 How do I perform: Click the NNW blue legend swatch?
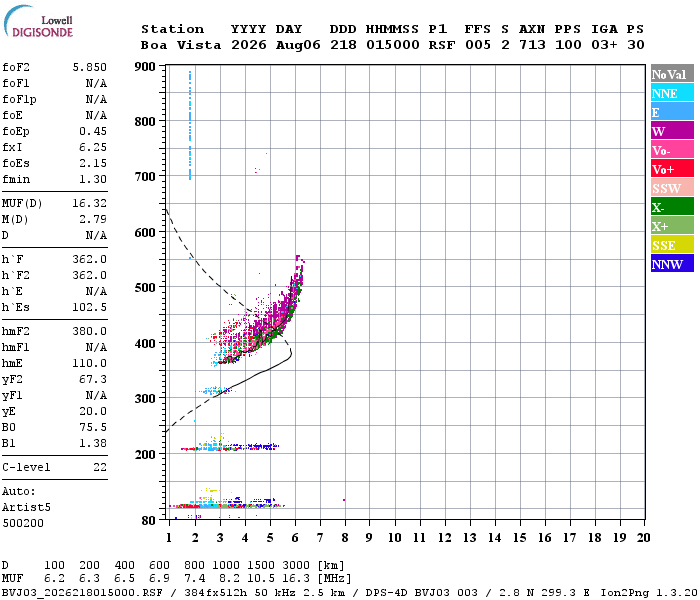(x=672, y=263)
